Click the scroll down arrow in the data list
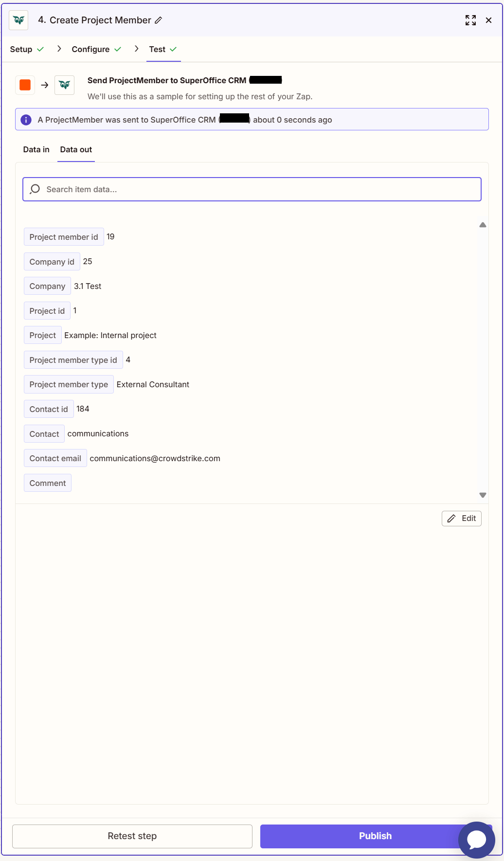 coord(483,495)
